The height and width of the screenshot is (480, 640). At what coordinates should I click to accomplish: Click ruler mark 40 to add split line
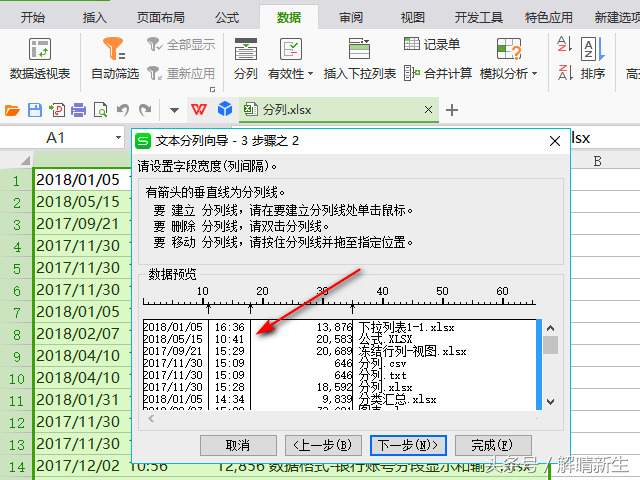pos(382,302)
